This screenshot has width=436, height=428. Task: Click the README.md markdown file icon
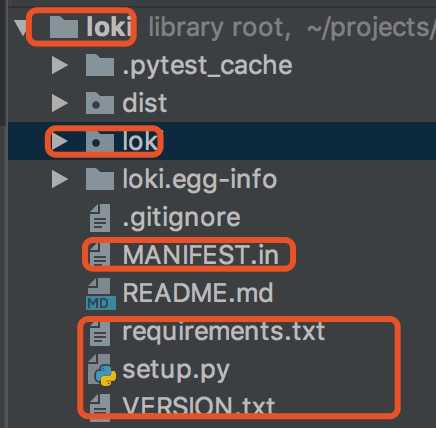pyautogui.click(x=101, y=294)
